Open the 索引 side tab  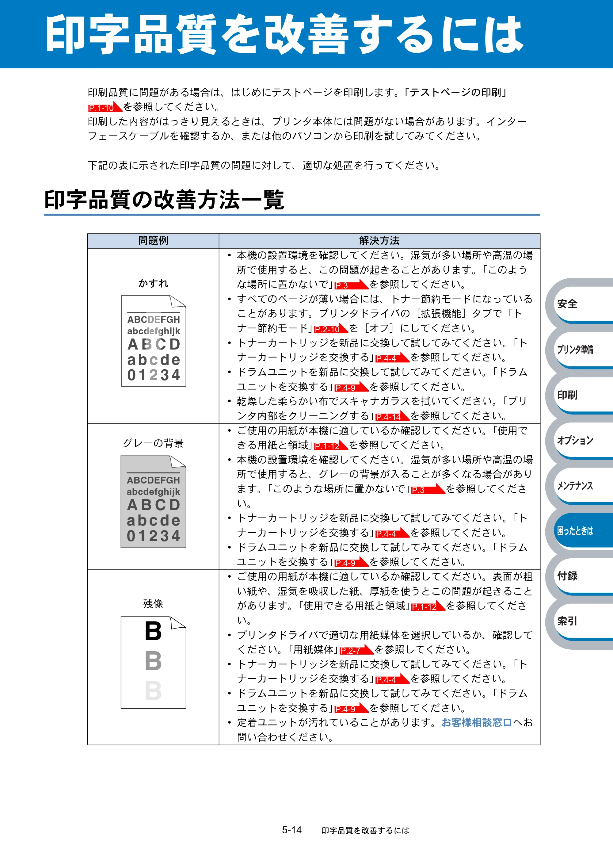[x=584, y=621]
